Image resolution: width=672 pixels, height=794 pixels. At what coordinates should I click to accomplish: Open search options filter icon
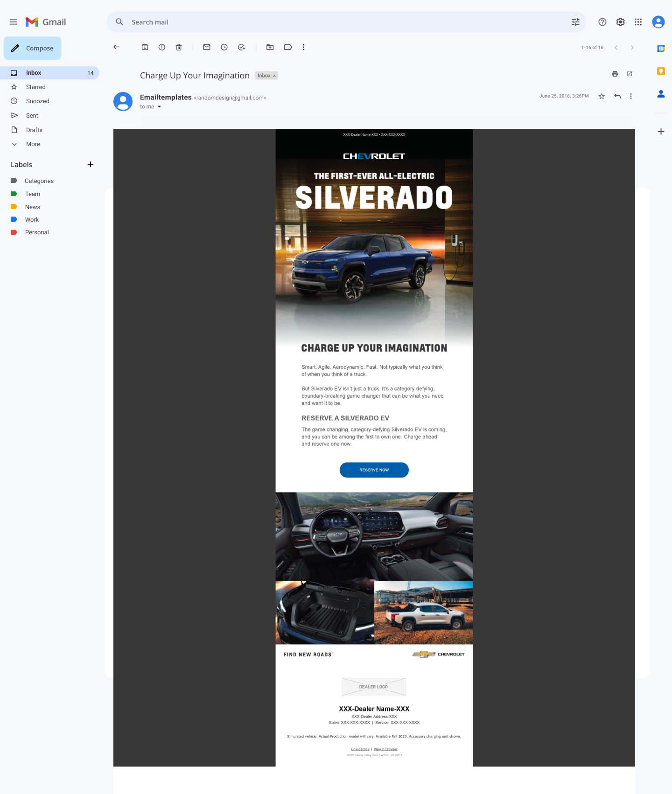click(x=575, y=22)
